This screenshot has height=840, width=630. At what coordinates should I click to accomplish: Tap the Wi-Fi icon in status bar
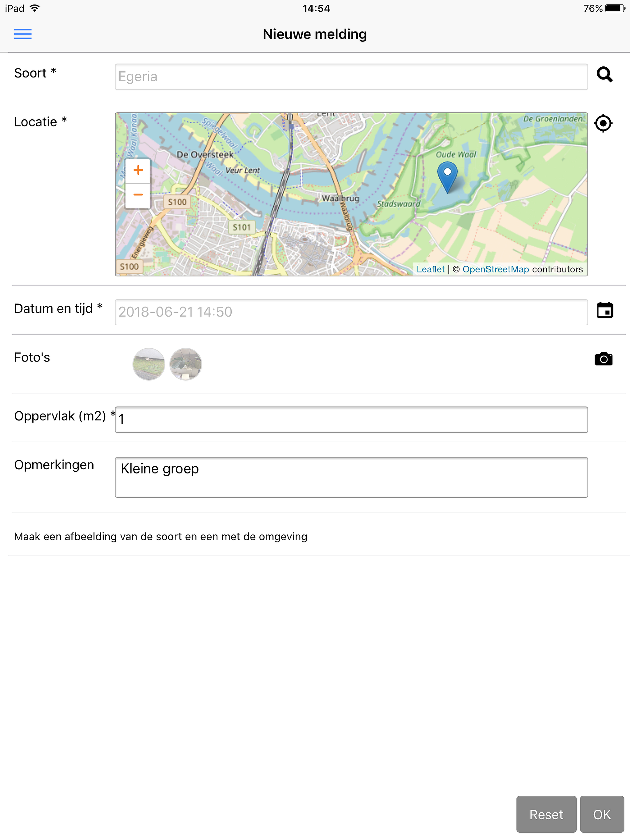pyautogui.click(x=34, y=8)
